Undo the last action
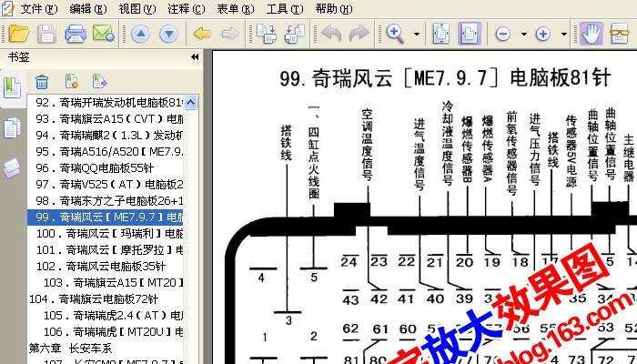 click(331, 34)
